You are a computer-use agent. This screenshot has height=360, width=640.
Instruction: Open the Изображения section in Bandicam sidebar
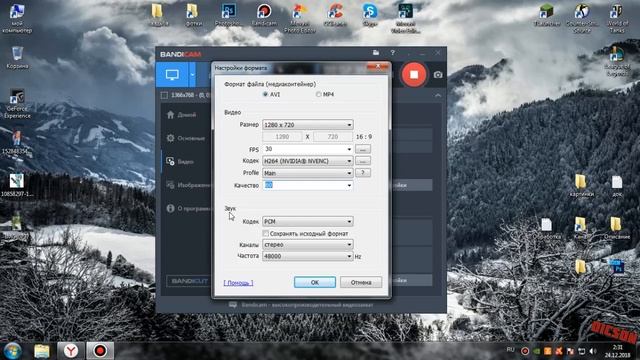point(189,185)
